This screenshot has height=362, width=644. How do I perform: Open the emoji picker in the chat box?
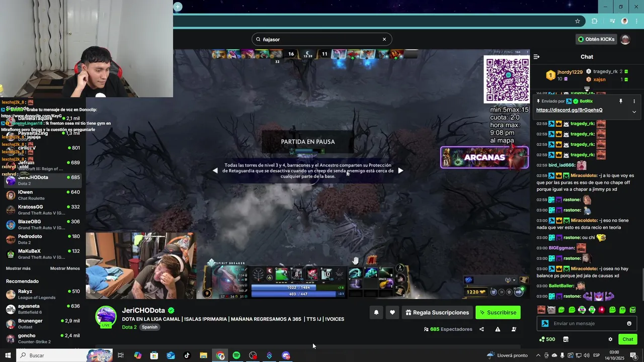629,323
